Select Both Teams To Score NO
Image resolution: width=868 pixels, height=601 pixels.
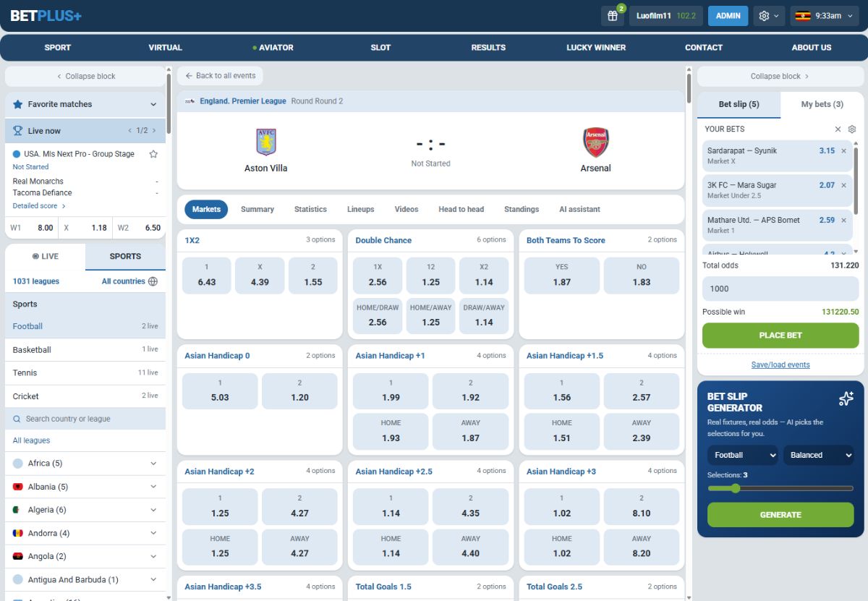point(642,276)
